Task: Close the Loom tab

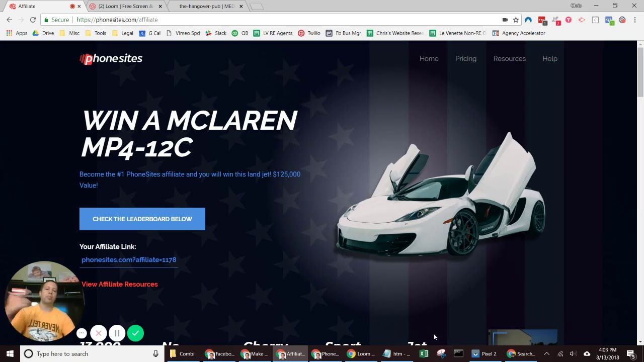Action: pyautogui.click(x=160, y=7)
